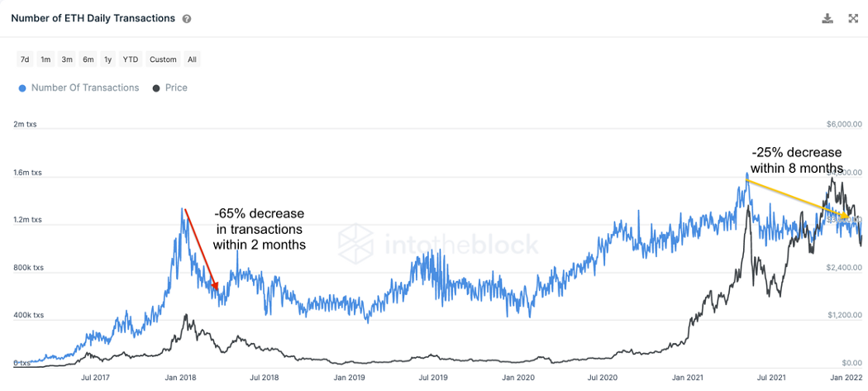Viewport: 868px width, 391px height.
Task: Select the 1y time range
Action: click(x=108, y=60)
